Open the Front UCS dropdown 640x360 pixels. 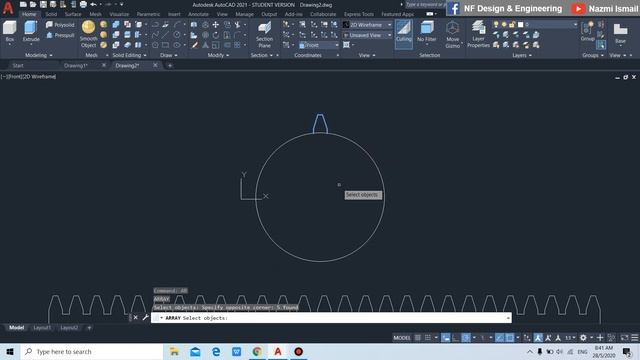coord(319,45)
